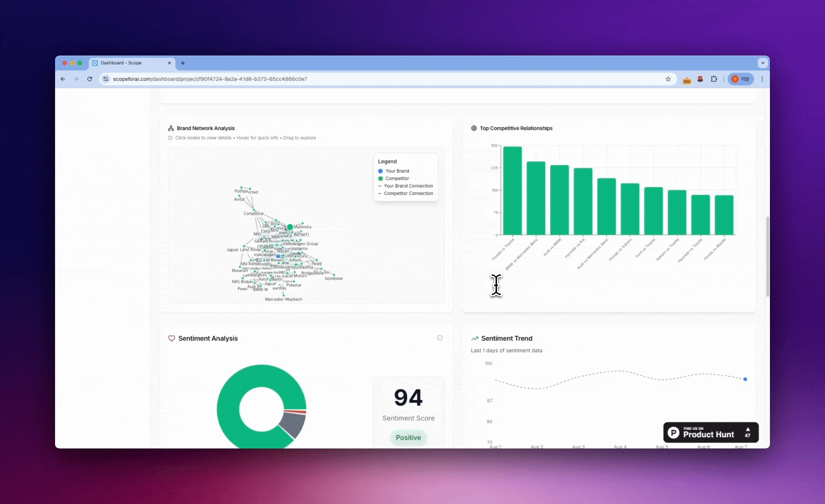Viewport: 825px width, 504px height.
Task: Go back to the previous page
Action: pyautogui.click(x=63, y=79)
